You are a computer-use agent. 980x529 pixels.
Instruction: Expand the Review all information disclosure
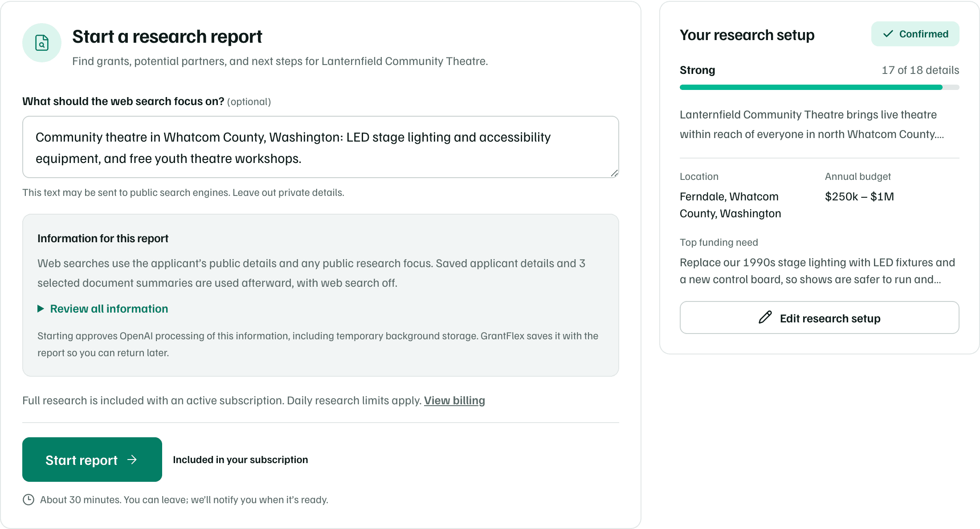click(103, 309)
